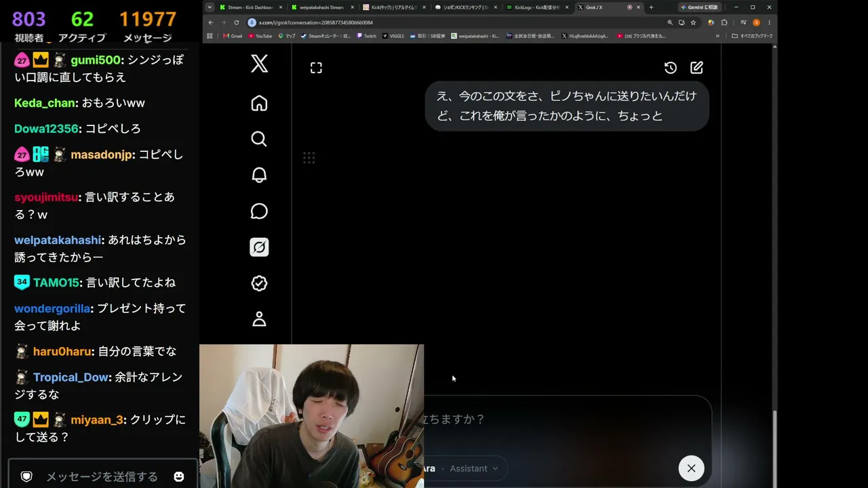Open the 全試合日程 bookmark
Screen dimensions: 868x488
(530, 36)
